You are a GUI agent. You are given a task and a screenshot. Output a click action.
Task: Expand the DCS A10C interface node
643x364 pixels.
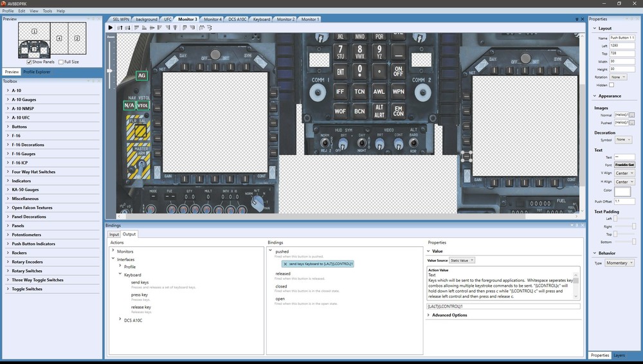point(120,319)
